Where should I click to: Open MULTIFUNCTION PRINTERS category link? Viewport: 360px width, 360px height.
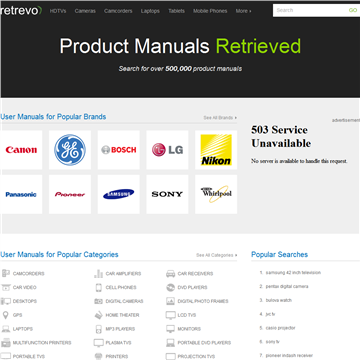(x=42, y=343)
